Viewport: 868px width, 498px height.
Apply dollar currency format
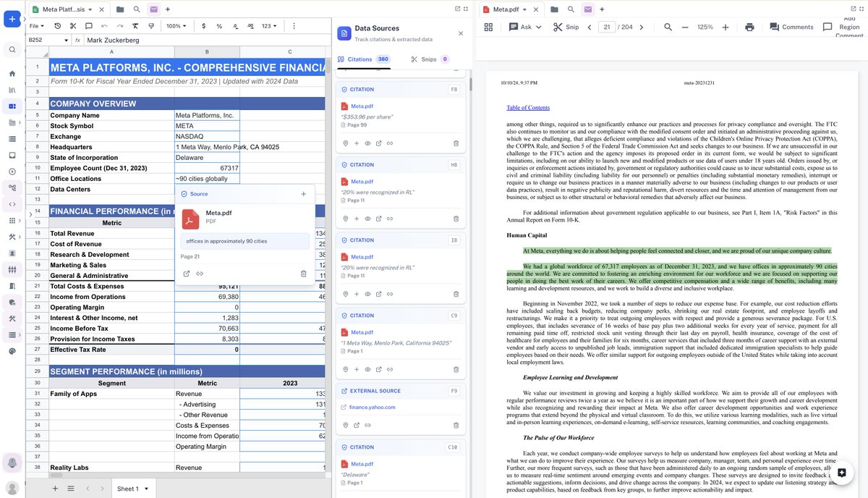pos(203,26)
